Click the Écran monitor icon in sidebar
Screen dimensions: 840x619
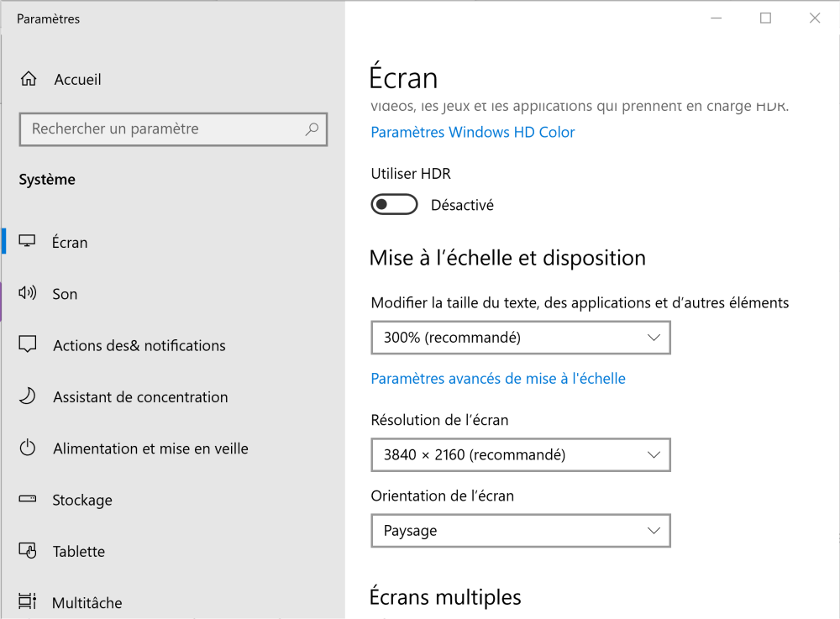point(28,242)
